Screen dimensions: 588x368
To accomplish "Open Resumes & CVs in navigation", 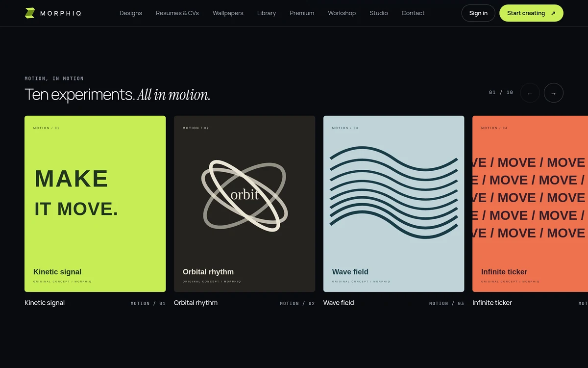I will click(177, 13).
